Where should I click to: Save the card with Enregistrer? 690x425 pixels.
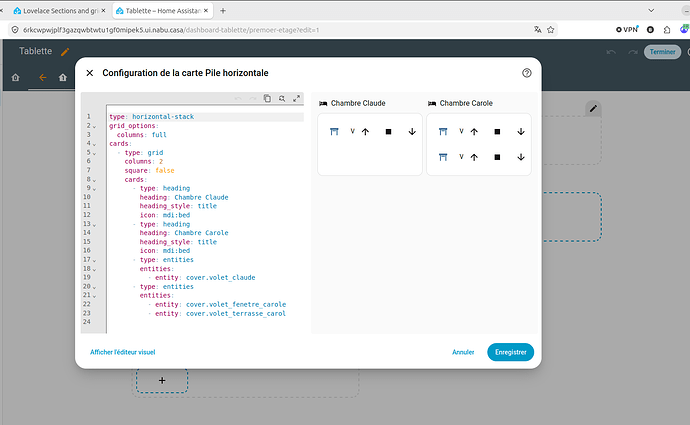click(510, 352)
